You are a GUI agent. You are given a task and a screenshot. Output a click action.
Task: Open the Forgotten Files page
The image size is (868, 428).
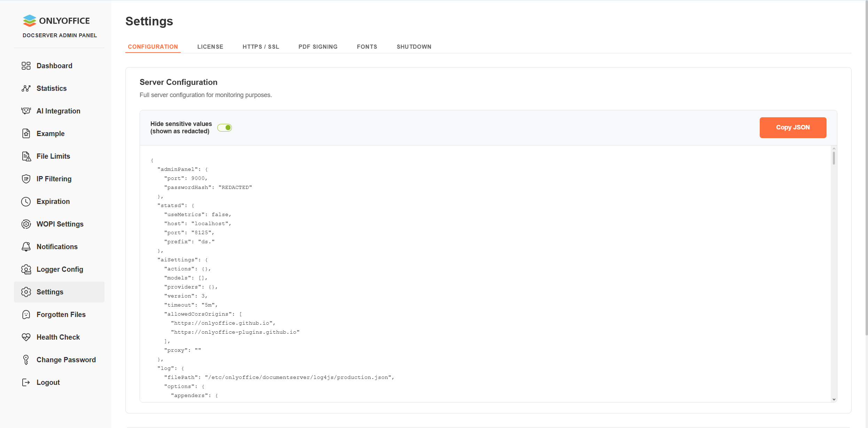pos(61,314)
